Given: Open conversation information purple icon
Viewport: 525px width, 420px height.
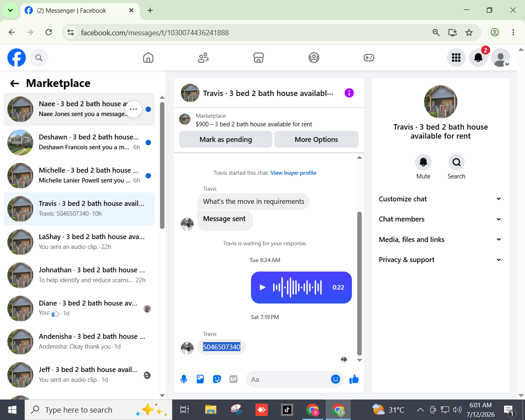Looking at the screenshot, I should (349, 93).
